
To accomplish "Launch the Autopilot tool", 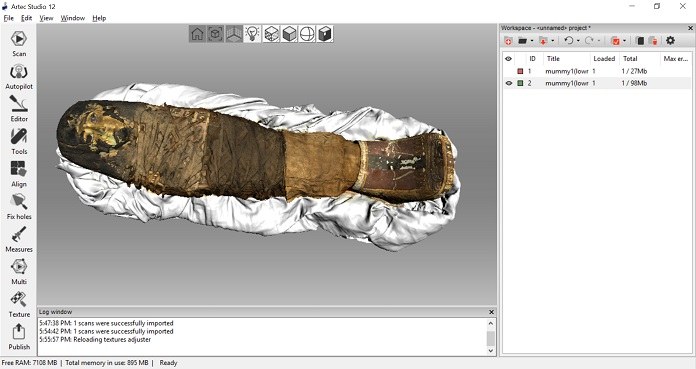I will [19, 76].
